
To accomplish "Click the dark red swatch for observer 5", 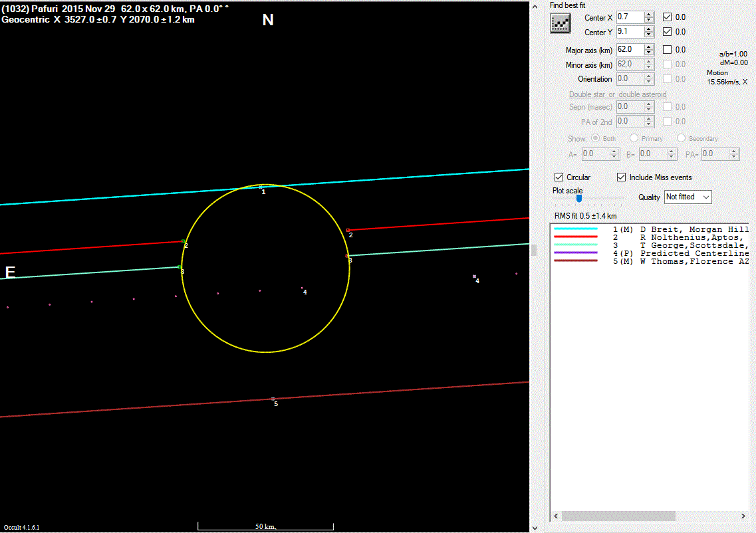I will tap(576, 261).
